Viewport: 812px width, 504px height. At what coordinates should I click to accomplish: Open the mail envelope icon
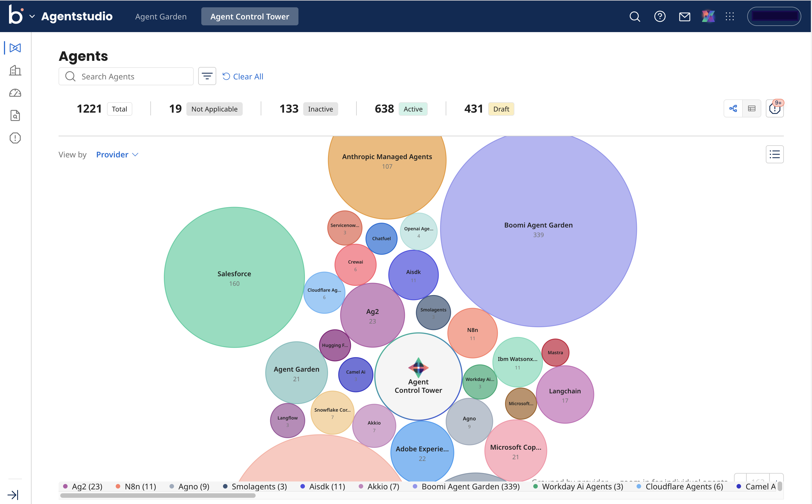click(684, 16)
